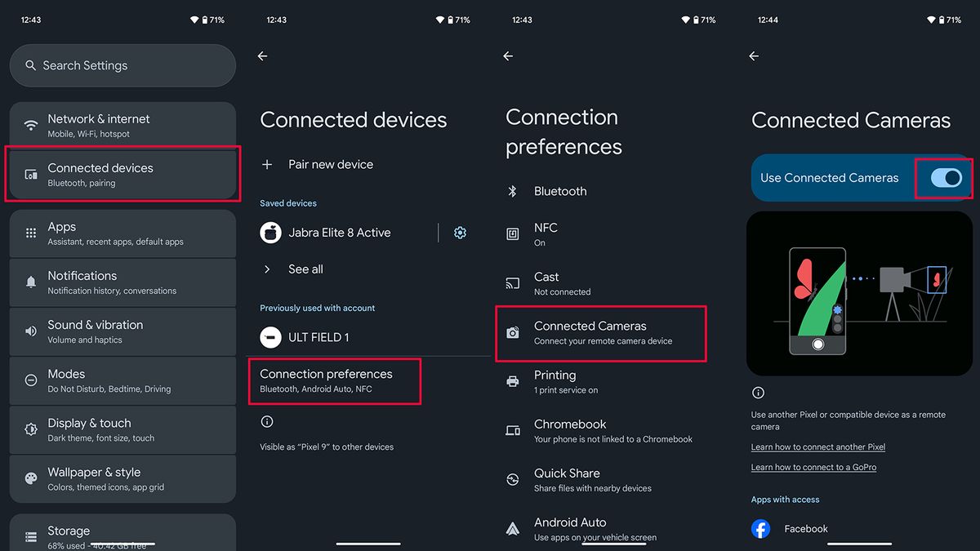980x551 pixels.
Task: Open Connected Cameras settings entry
Action: [602, 332]
